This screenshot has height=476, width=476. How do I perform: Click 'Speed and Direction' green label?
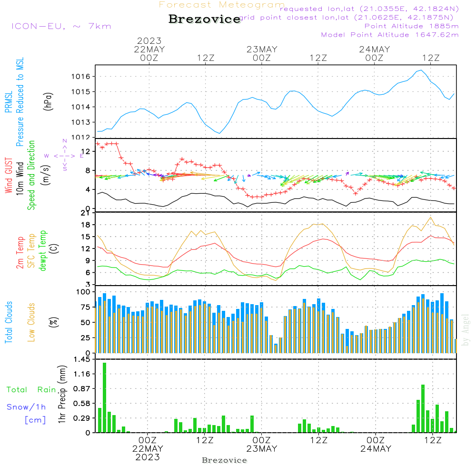[x=31, y=175]
